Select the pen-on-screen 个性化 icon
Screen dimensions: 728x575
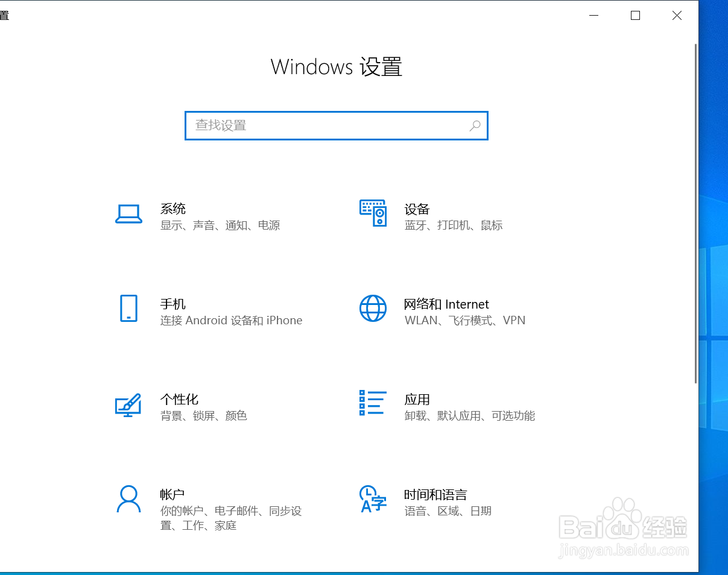128,404
